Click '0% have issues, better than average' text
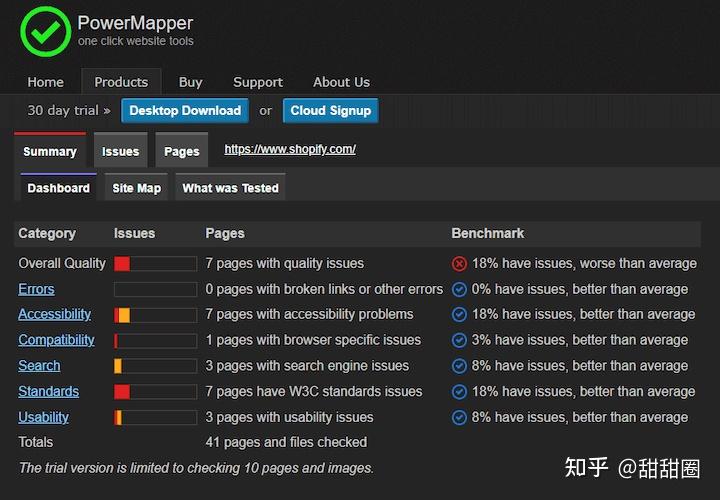Image resolution: width=720 pixels, height=500 pixels. tap(580, 289)
